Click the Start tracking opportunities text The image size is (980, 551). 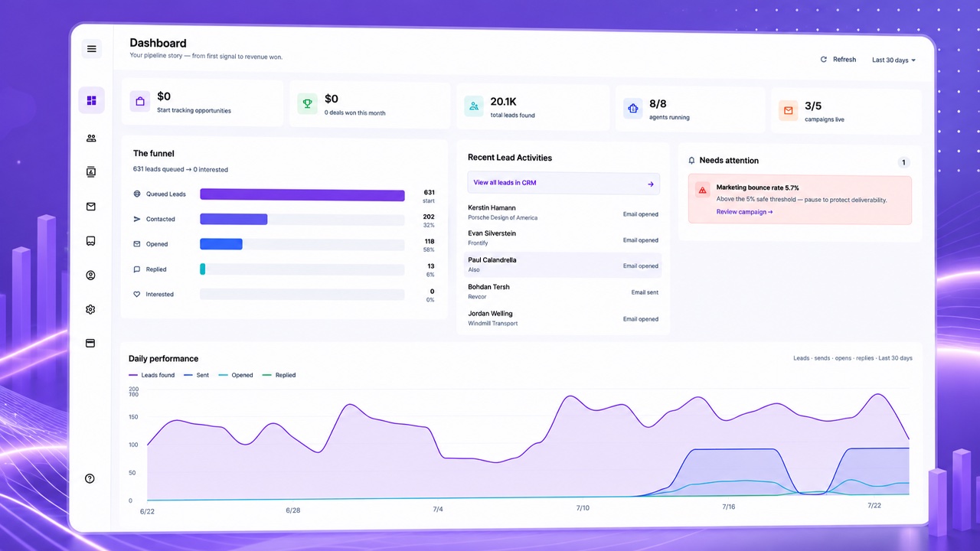[x=194, y=111]
